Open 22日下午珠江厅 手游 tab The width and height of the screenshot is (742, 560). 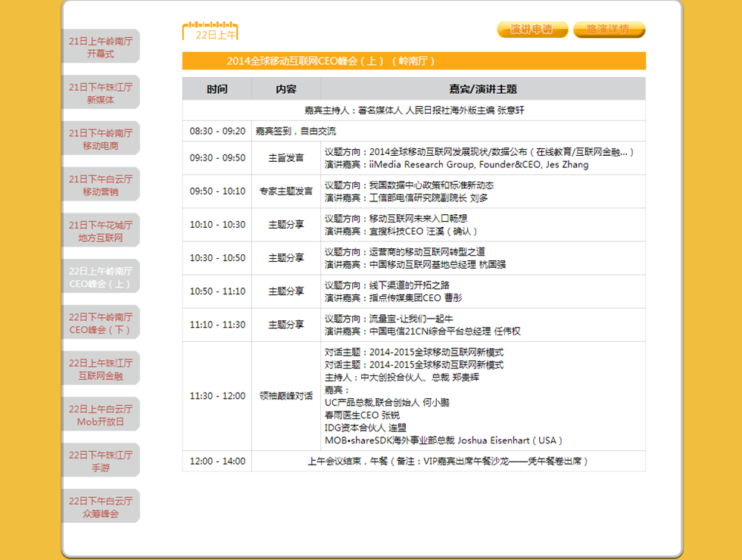tap(101, 461)
